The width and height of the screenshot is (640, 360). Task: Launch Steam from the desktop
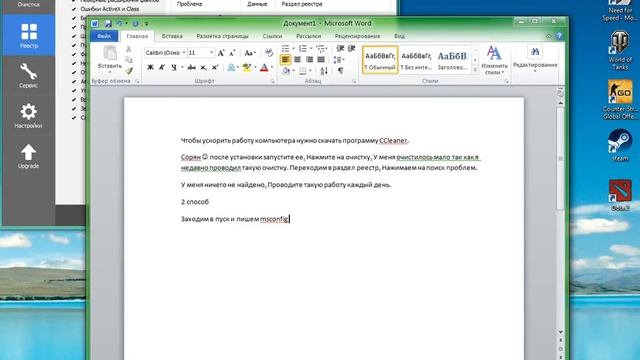pos(620,145)
